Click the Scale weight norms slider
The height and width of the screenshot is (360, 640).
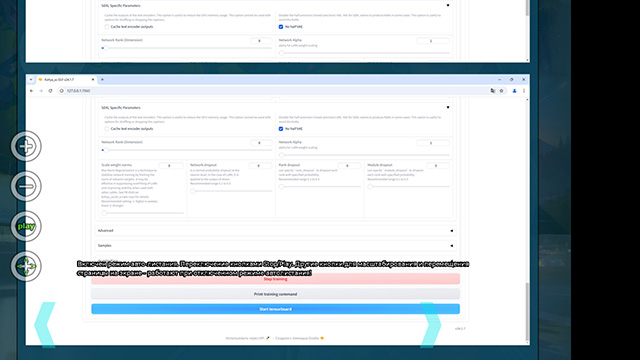pyautogui.click(x=142, y=213)
